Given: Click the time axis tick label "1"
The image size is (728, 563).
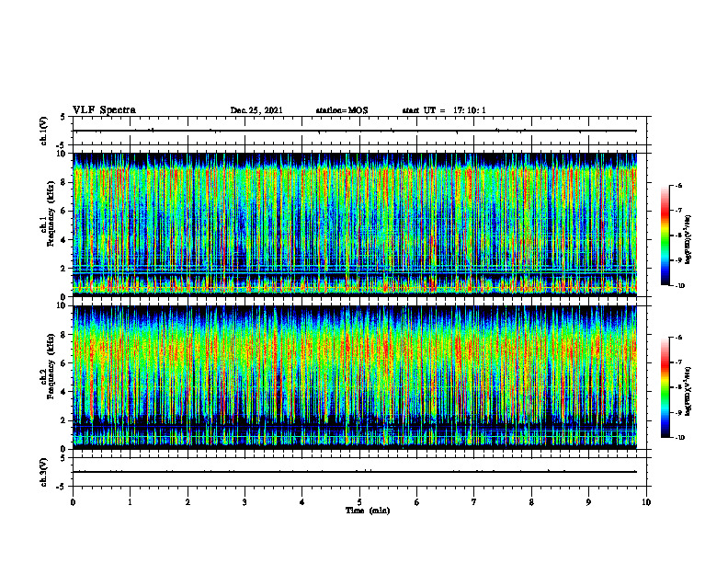Looking at the screenshot, I should click(x=130, y=502).
